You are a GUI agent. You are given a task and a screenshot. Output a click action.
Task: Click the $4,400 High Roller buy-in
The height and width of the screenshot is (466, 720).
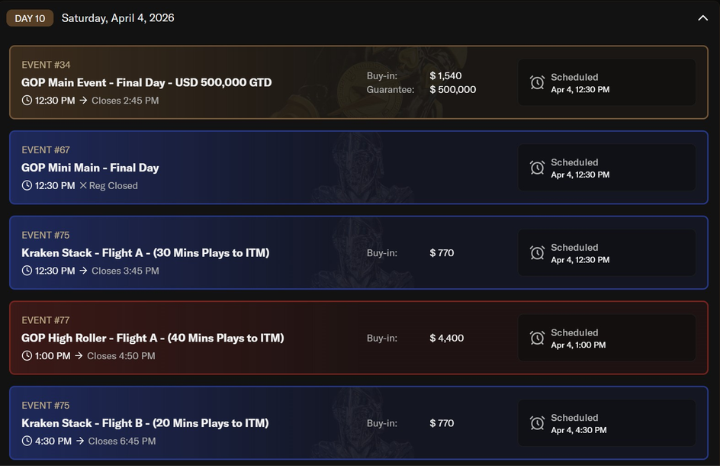pos(446,338)
